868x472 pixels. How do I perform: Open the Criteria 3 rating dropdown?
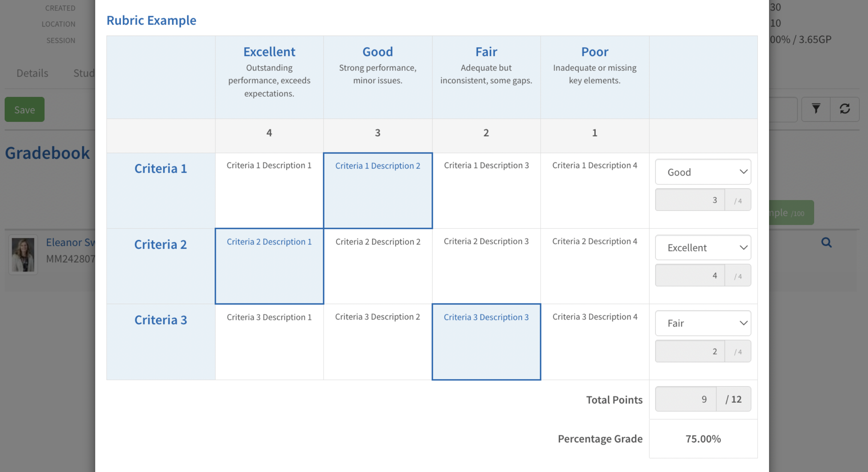click(703, 323)
